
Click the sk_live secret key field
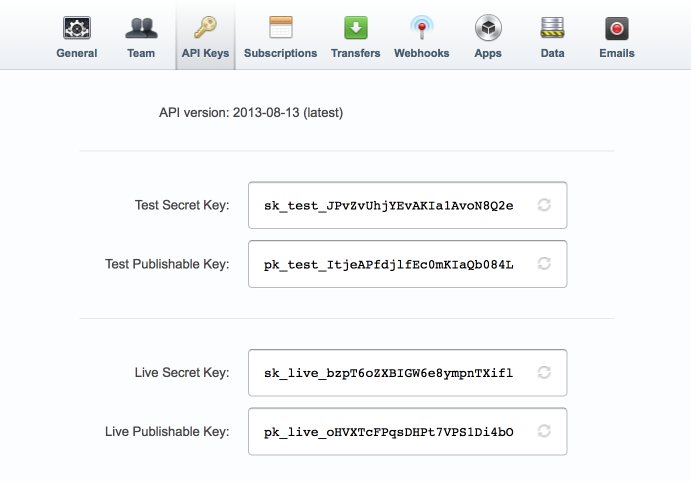pyautogui.click(x=388, y=373)
